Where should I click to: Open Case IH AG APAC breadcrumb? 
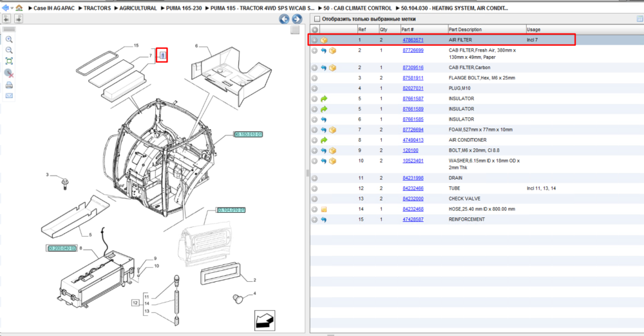click(x=54, y=8)
